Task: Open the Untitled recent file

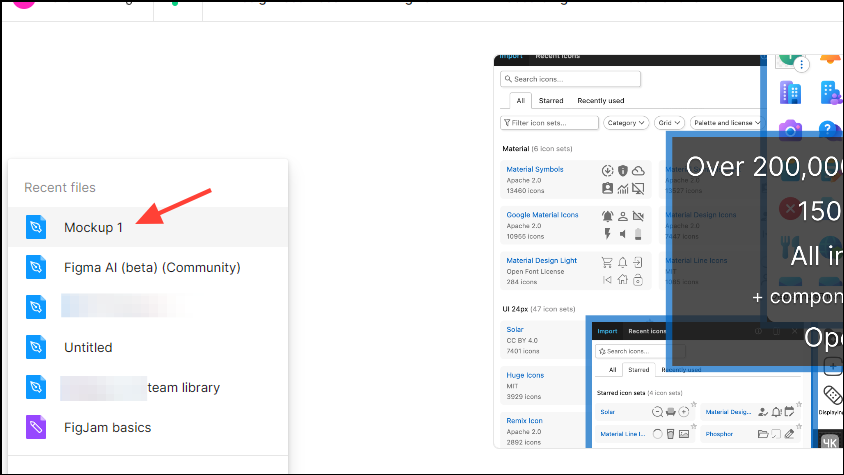Action: (148, 347)
